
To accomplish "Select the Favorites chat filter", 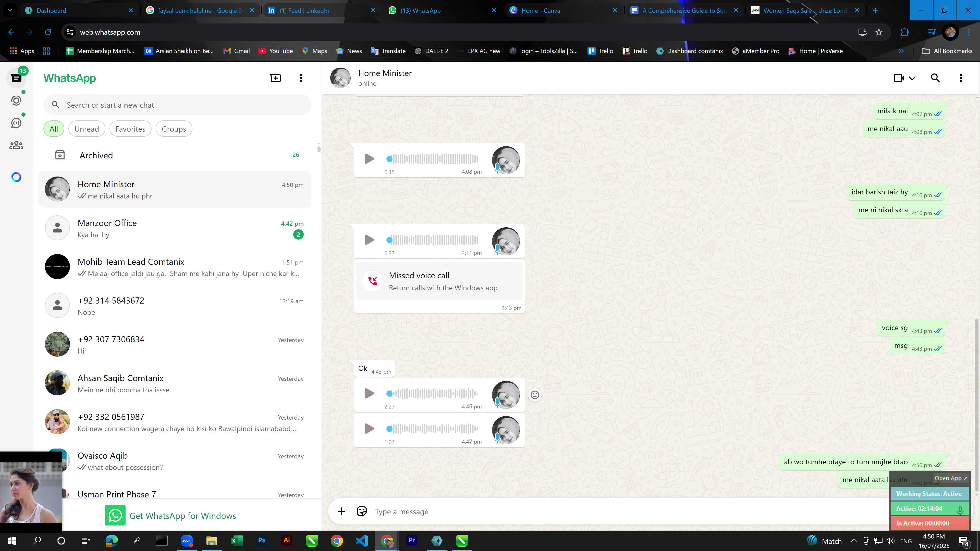I will point(130,129).
